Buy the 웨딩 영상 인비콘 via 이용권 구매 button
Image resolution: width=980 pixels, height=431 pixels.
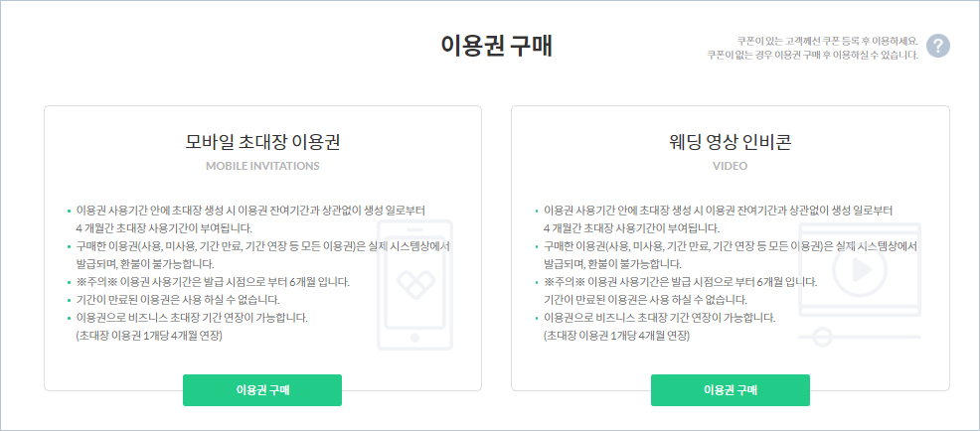pyautogui.click(x=731, y=390)
